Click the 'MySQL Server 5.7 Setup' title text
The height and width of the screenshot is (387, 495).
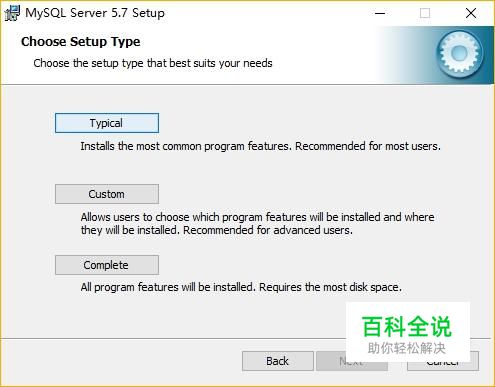pos(95,13)
